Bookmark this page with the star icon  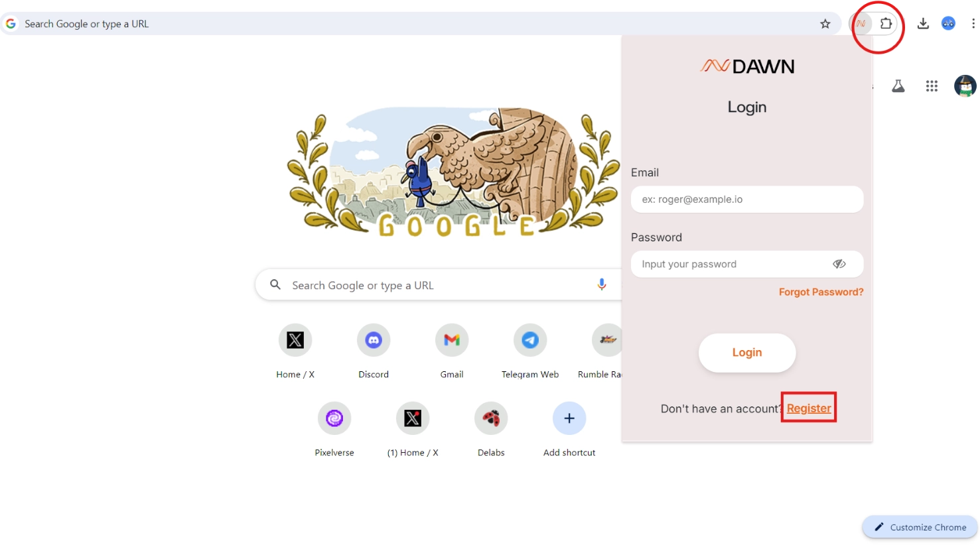tap(825, 24)
